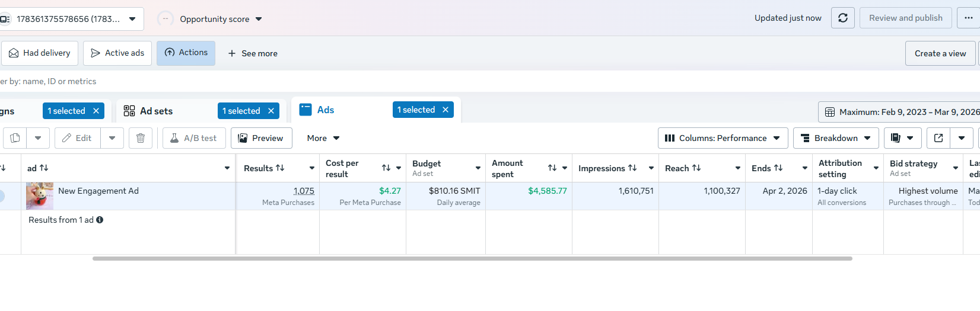Click the duplicate ad icon
This screenshot has width=980, height=311.
[15, 138]
